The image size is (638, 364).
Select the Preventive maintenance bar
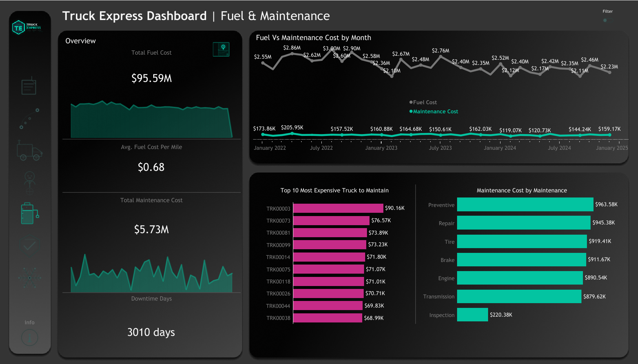point(525,204)
